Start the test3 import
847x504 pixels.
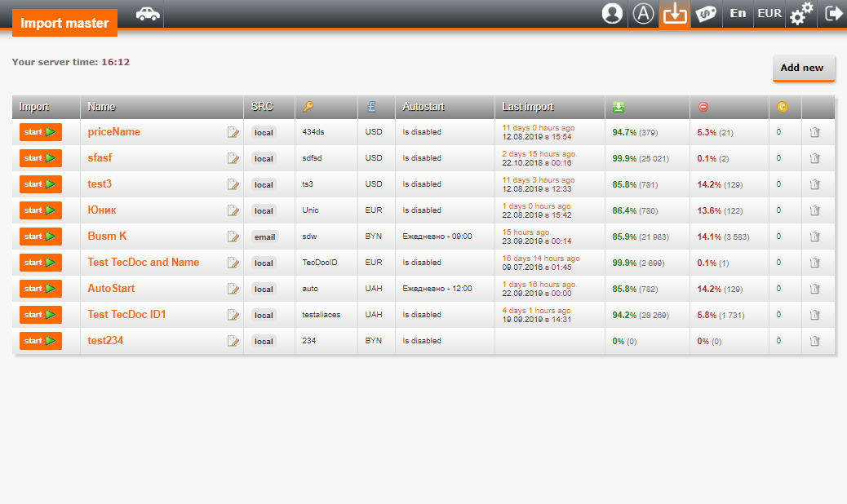click(40, 184)
